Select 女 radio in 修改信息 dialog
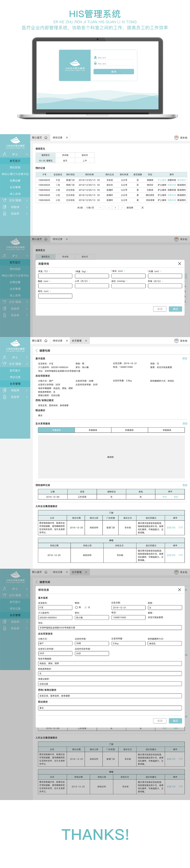Viewport: 190px width, 868px height. click(x=85, y=607)
